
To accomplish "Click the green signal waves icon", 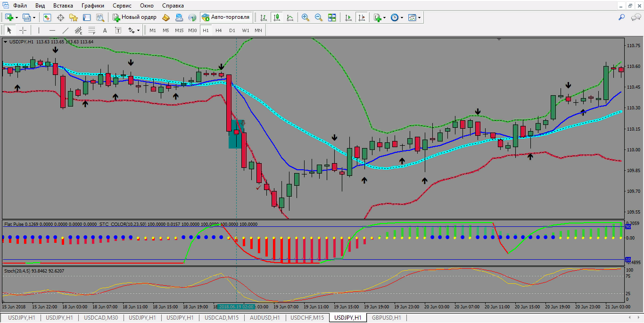I will click(x=192, y=17).
